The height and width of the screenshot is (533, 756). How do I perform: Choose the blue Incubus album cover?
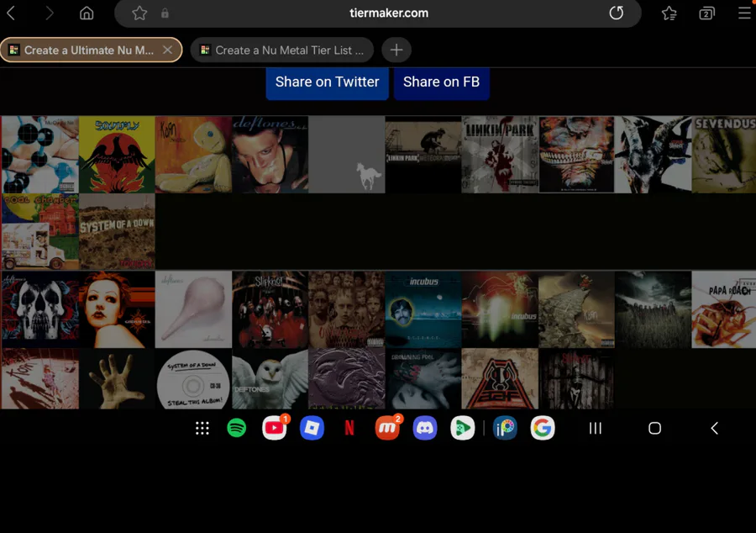click(x=423, y=309)
